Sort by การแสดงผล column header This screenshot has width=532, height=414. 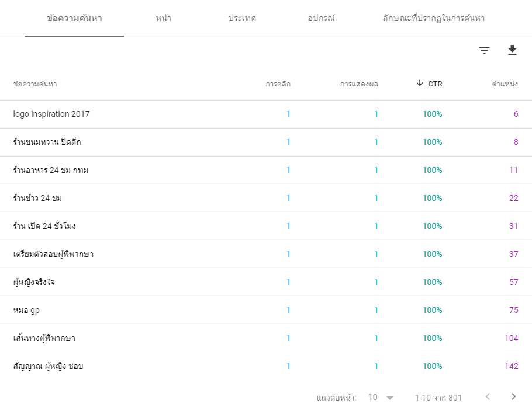tap(359, 84)
